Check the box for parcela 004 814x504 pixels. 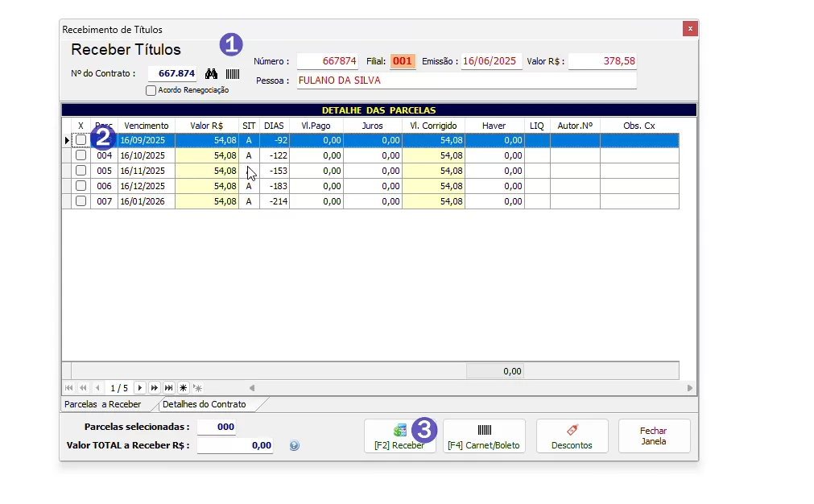[x=81, y=155]
